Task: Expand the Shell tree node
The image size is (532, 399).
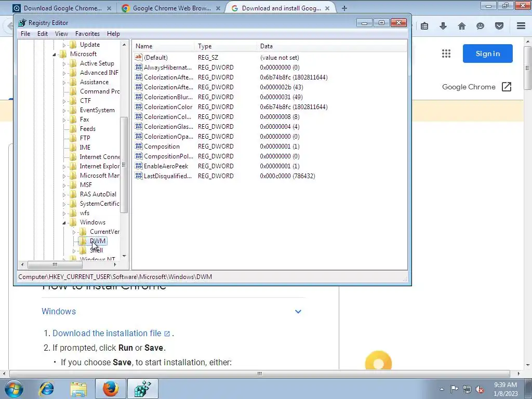Action: (x=74, y=251)
